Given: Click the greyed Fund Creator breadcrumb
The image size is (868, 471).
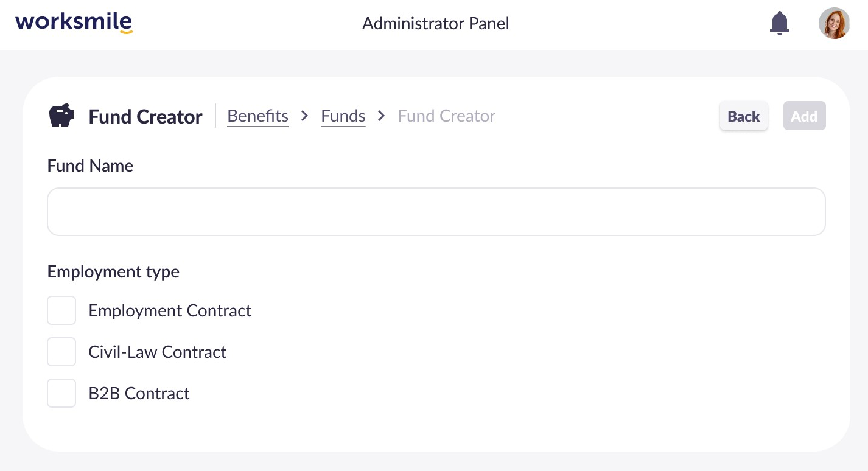Looking at the screenshot, I should pos(447,116).
